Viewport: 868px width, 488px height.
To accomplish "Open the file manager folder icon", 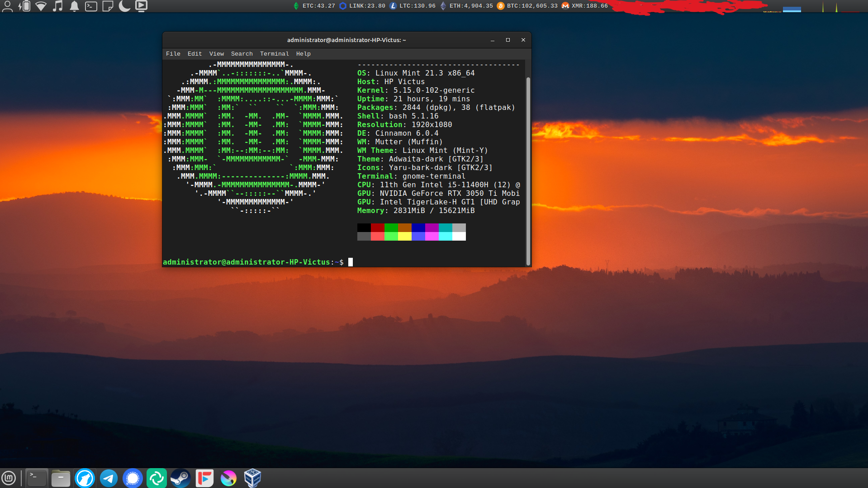I will (61, 478).
